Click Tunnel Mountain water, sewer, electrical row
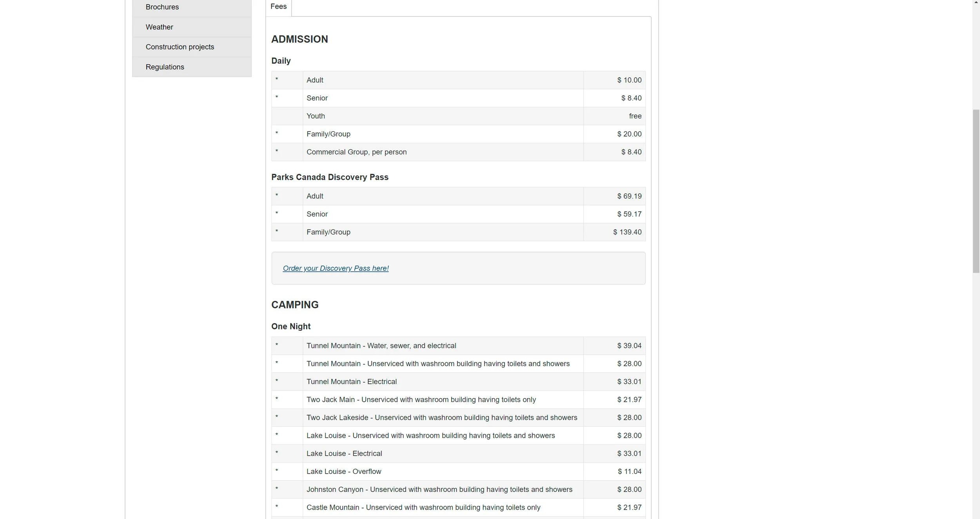The height and width of the screenshot is (519, 980). pyautogui.click(x=458, y=346)
